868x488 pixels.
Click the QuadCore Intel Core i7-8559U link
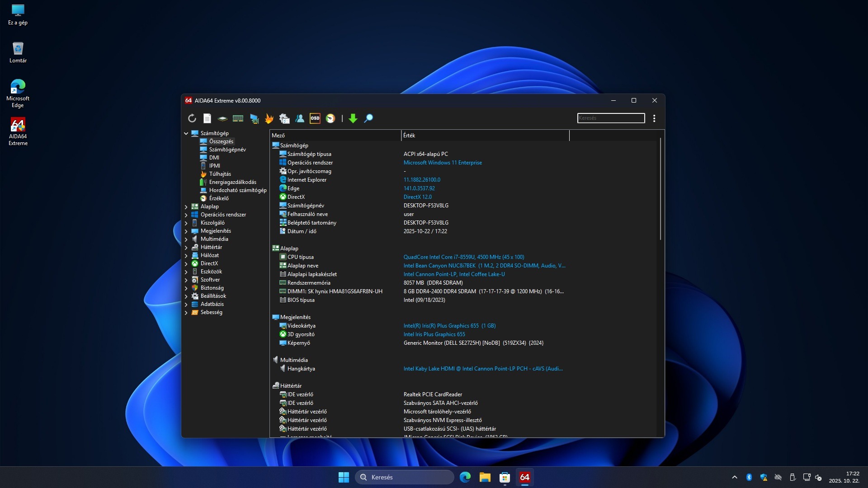463,257
